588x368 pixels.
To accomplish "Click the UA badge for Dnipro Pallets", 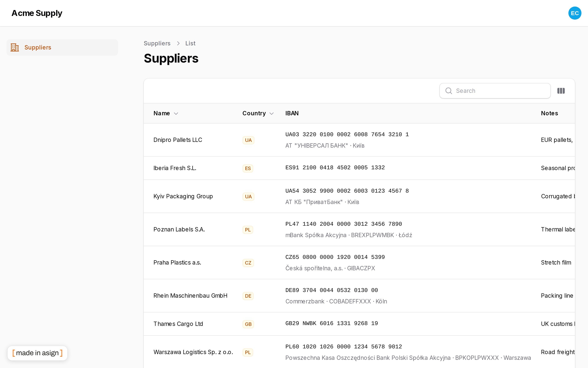I will [x=248, y=140].
